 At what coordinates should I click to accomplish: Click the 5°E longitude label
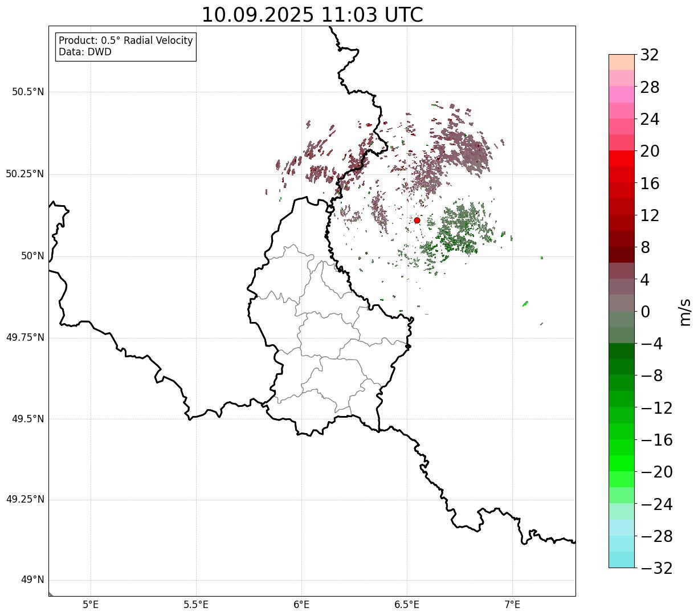pos(91,605)
